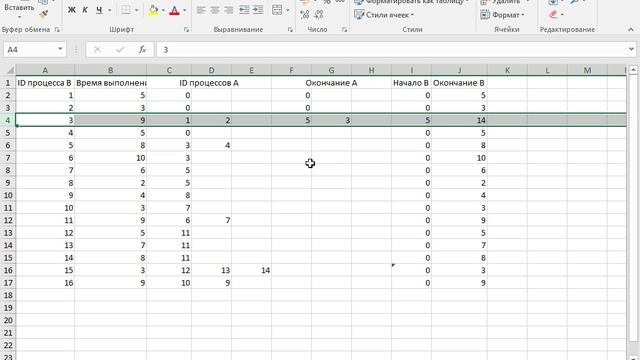
Task: Open Выравнивание dialog launcher
Action: [290, 29]
